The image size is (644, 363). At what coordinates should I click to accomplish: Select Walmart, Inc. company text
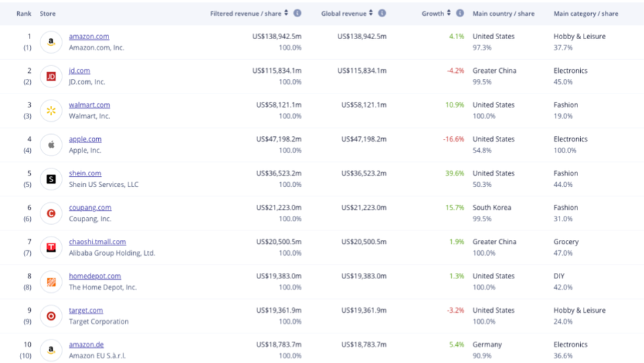click(89, 116)
